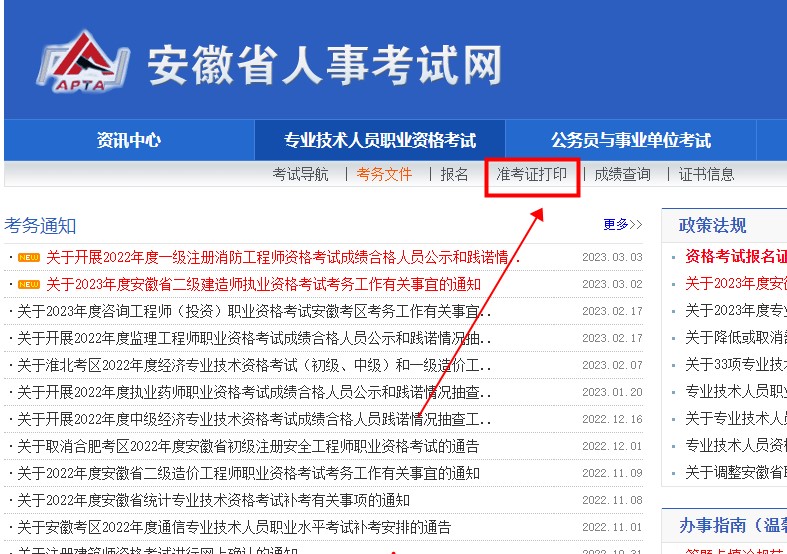Viewport: 787px width, 554px height.
Task: Switch to the 资讯中心 tab
Action: pos(128,140)
